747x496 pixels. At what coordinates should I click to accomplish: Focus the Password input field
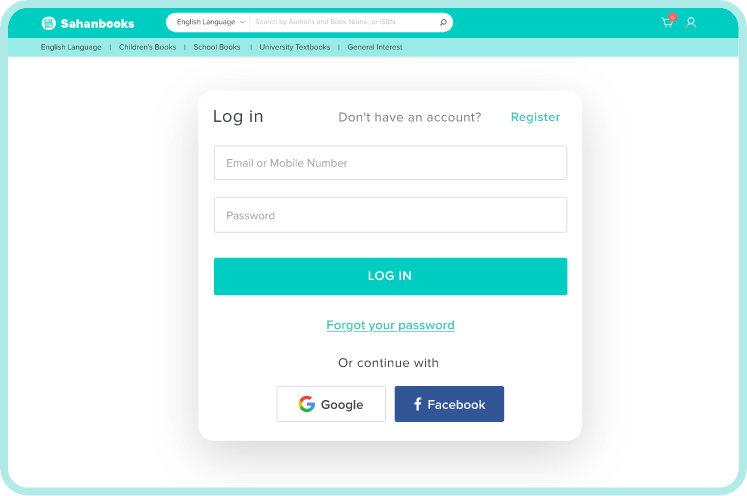click(390, 215)
